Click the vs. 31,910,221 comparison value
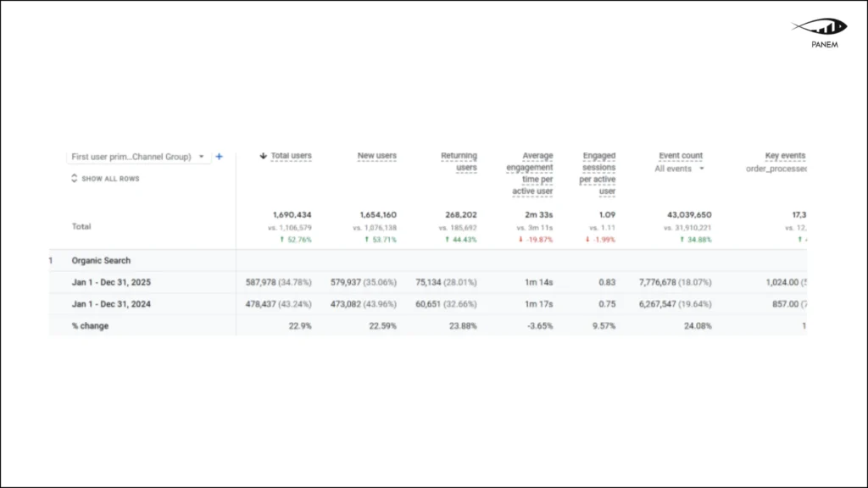Viewport: 868px width, 488px height. [687, 227]
